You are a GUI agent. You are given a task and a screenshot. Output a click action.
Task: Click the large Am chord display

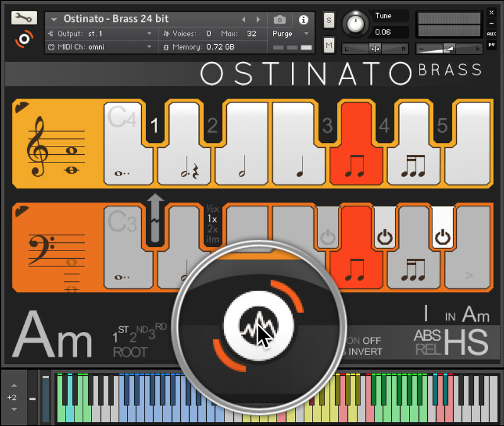pos(53,334)
